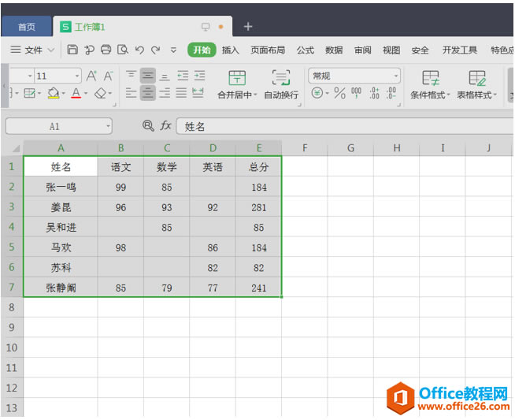Switch to the 审阅 (Review) tab
This screenshot has width=515, height=420.
pyautogui.click(x=362, y=50)
